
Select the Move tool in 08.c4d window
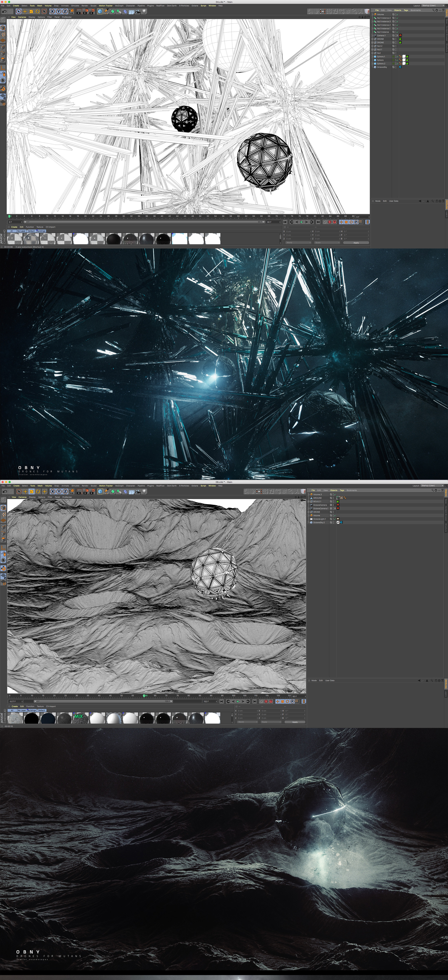point(25,492)
